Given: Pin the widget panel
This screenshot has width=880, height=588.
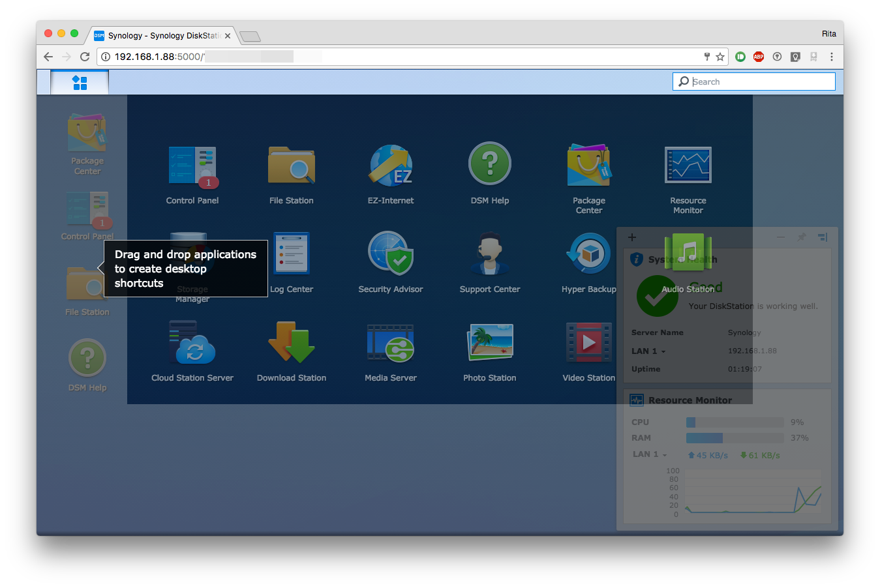Looking at the screenshot, I should click(802, 237).
